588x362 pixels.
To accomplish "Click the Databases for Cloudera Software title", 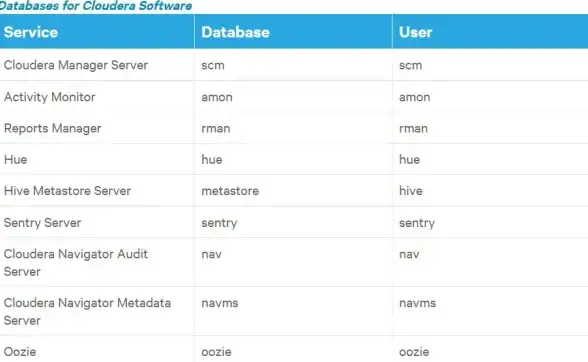I will 96,6.
